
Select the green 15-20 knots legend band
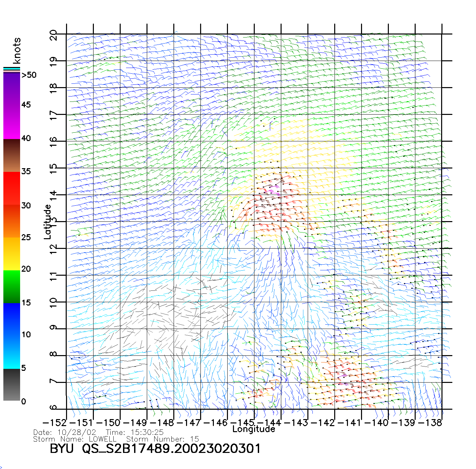tap(12, 286)
